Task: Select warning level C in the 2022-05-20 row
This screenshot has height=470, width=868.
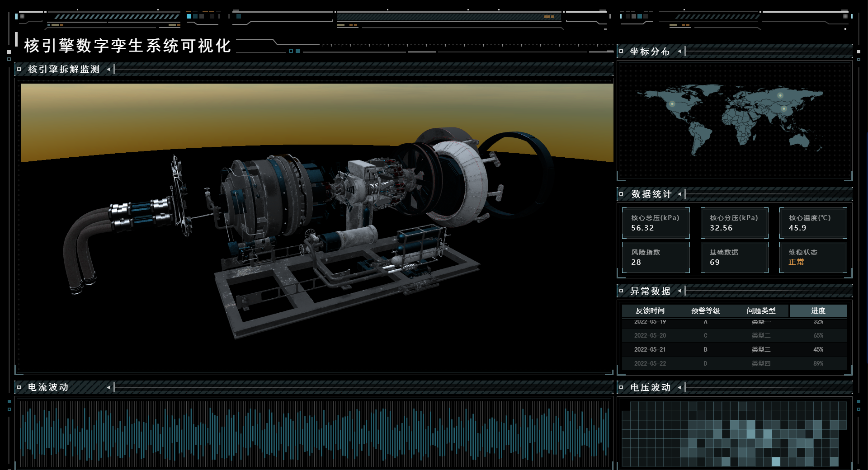Action: 705,336
